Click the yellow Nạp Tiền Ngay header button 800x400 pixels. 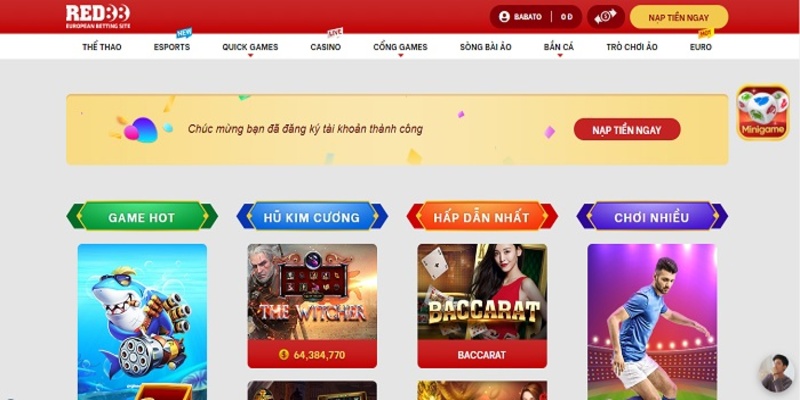tap(679, 17)
